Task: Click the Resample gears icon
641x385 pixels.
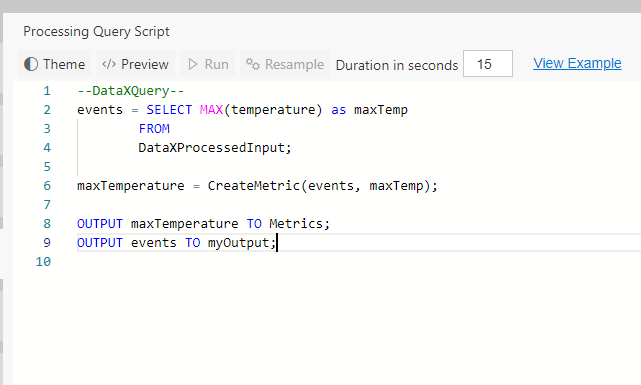Action: click(253, 64)
